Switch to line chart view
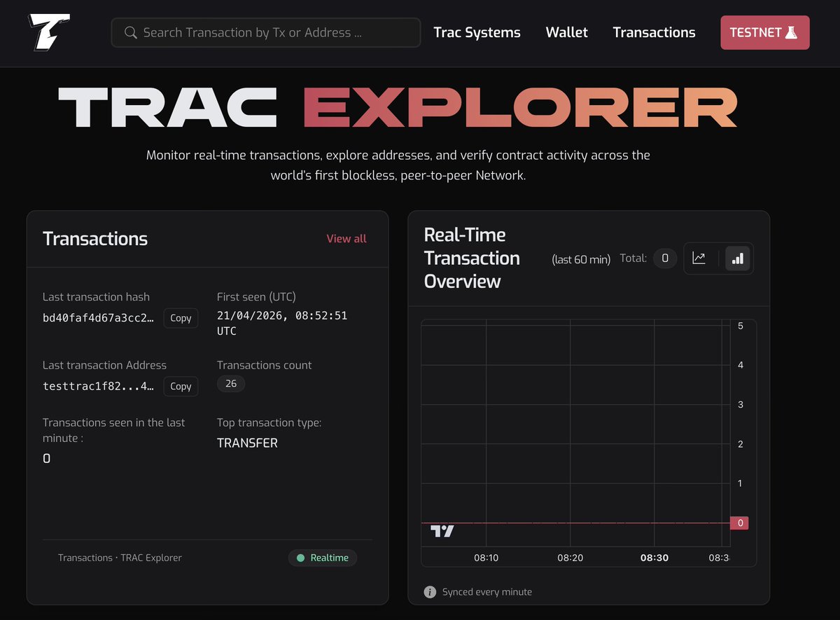The height and width of the screenshot is (620, 840). pos(699,258)
